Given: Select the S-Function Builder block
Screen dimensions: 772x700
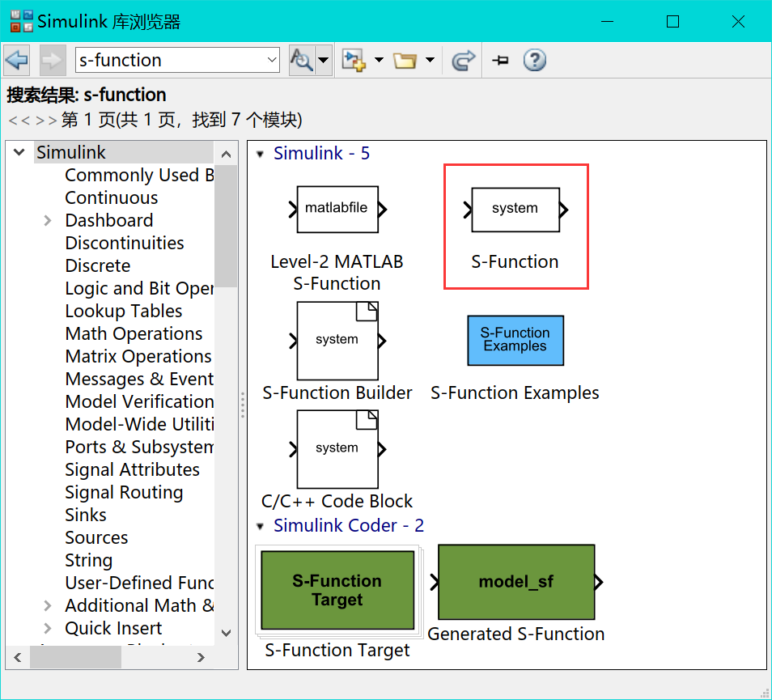Looking at the screenshot, I should (337, 341).
